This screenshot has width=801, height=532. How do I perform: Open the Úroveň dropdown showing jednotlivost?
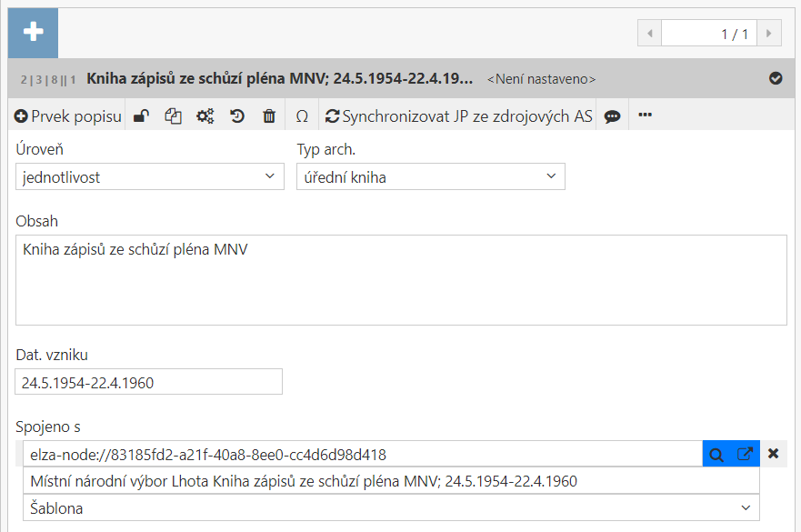click(x=149, y=176)
